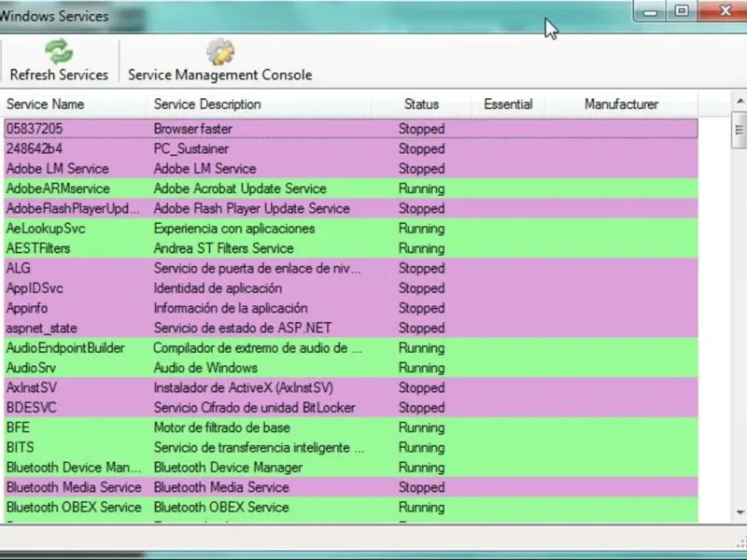
Task: Minimize the Windows Services window
Action: pos(650,11)
